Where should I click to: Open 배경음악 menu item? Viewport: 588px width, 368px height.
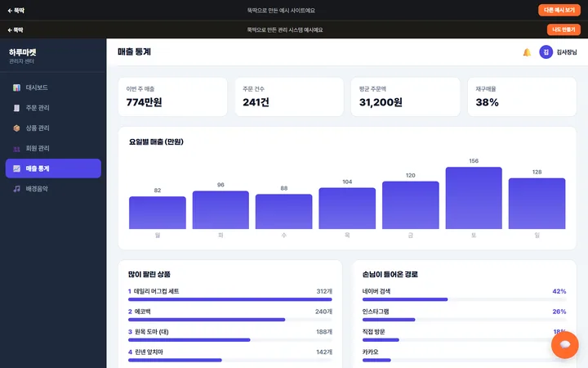click(x=53, y=189)
